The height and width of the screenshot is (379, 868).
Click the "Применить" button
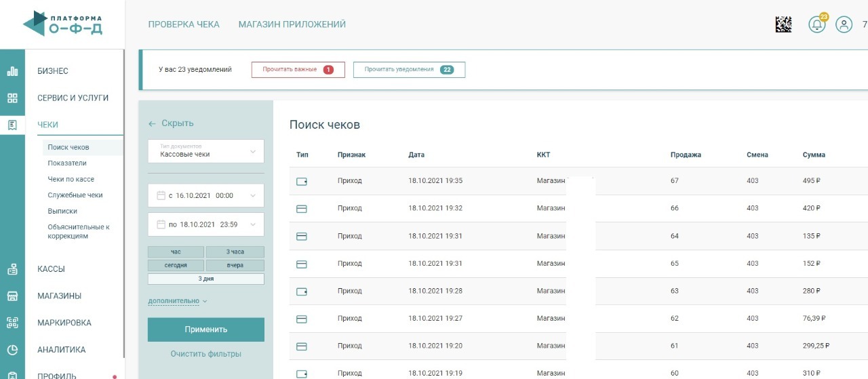pyautogui.click(x=205, y=330)
